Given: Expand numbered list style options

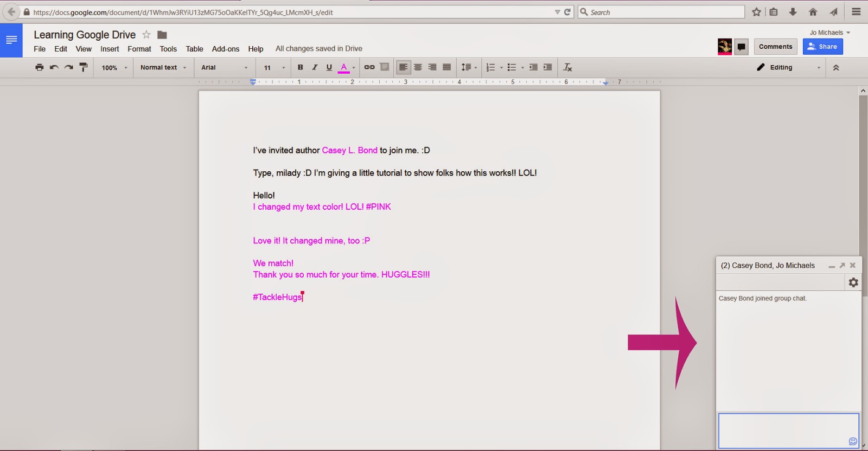Looking at the screenshot, I should [x=501, y=68].
